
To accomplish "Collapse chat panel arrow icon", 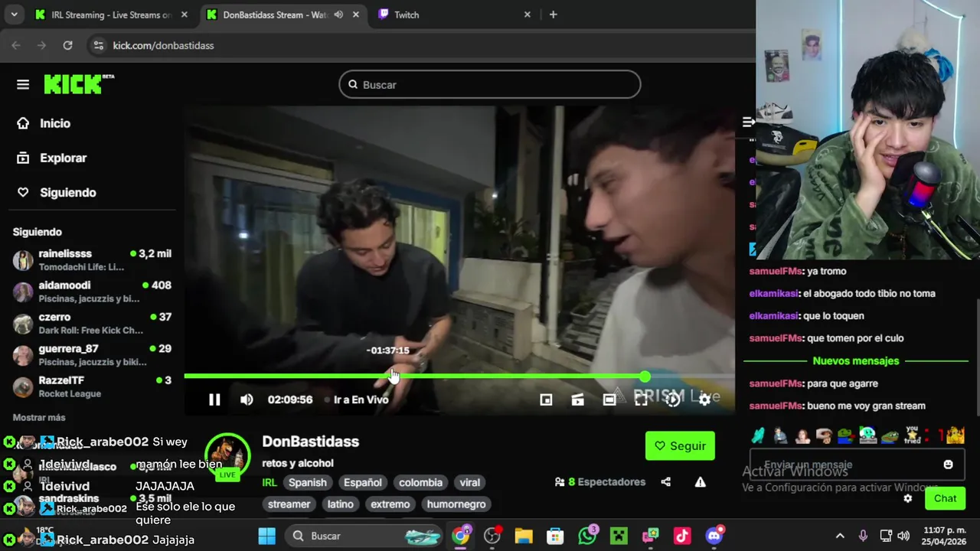I will tap(749, 122).
